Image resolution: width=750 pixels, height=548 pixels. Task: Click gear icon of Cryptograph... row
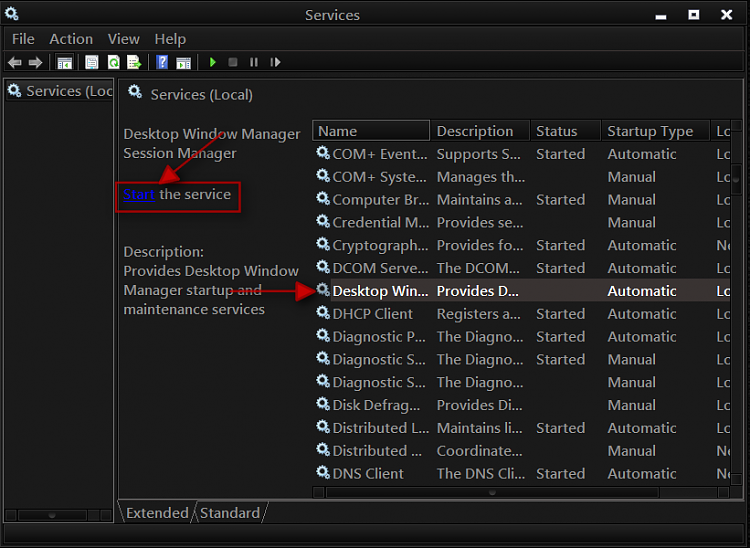tap(323, 244)
